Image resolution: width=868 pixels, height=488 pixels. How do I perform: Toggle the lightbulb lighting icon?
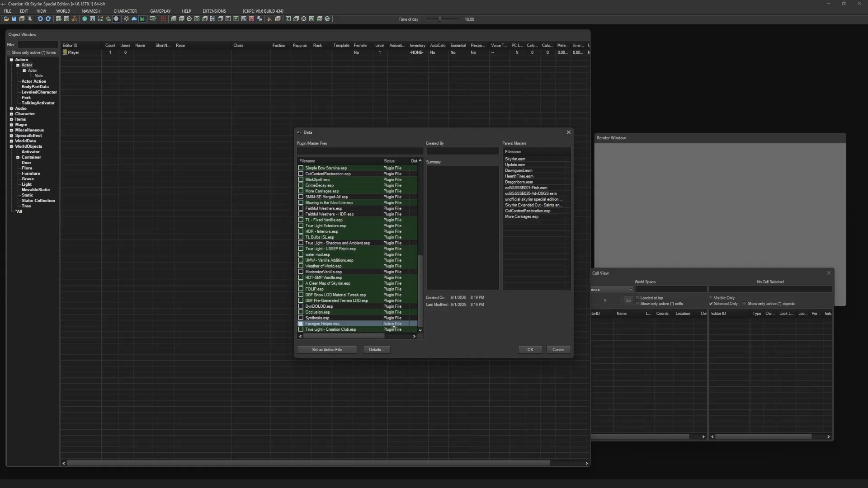click(126, 19)
